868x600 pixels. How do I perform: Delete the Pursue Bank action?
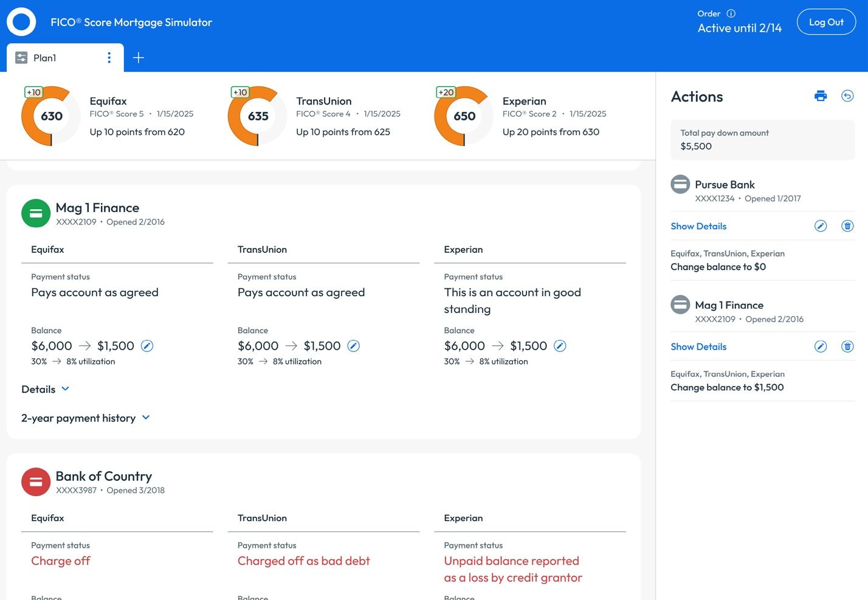pyautogui.click(x=847, y=226)
